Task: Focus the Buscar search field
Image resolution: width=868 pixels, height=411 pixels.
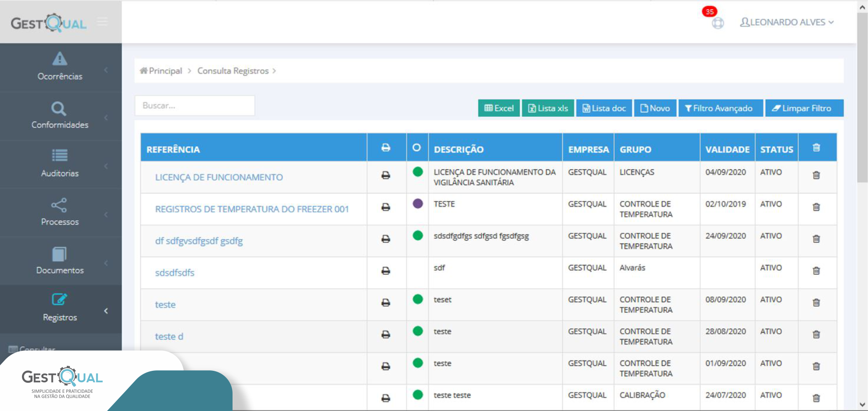Action: [x=195, y=105]
